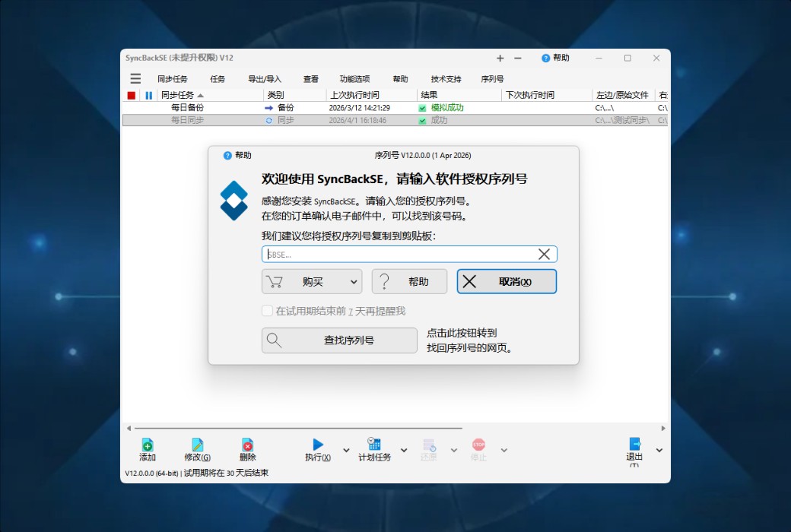This screenshot has width=791, height=532.
Task: Click the Add (添加) task icon
Action: click(x=147, y=447)
